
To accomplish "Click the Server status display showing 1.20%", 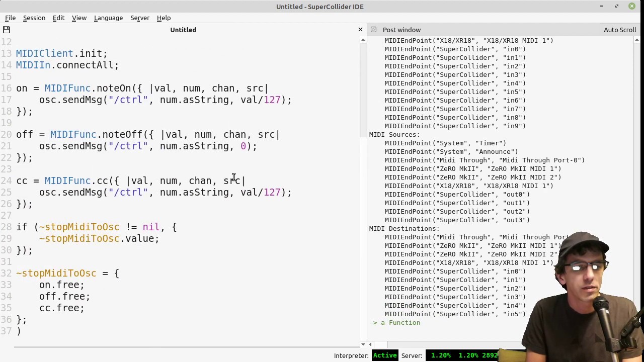I will pyautogui.click(x=462, y=355).
